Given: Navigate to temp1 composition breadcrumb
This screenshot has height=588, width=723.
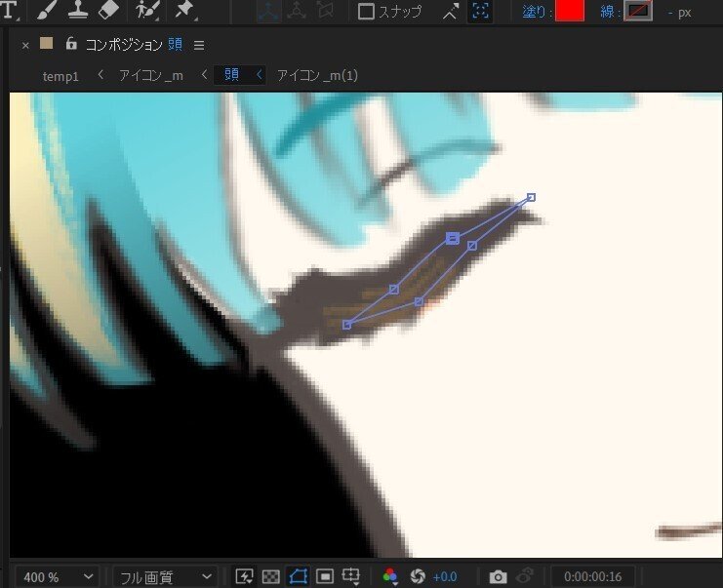Looking at the screenshot, I should (x=60, y=76).
